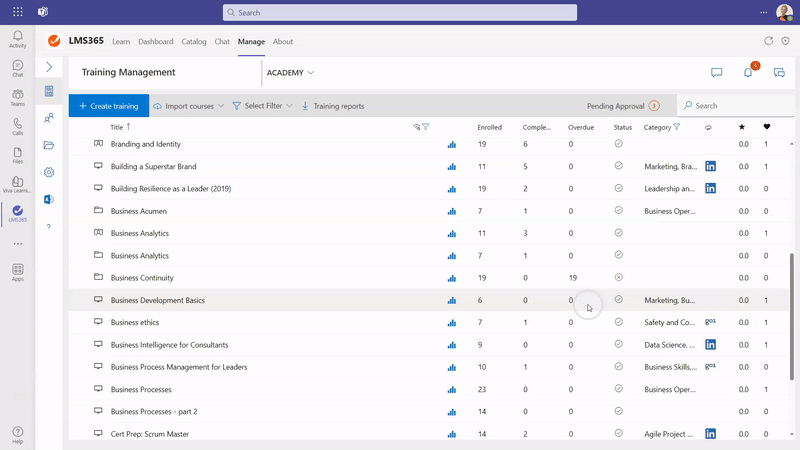Open Help at sidebar bottom

pos(17,435)
